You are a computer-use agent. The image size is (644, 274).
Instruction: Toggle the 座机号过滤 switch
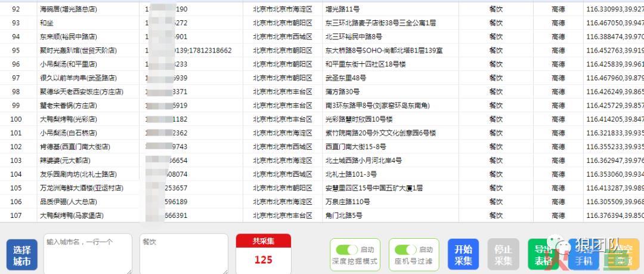coord(405,250)
